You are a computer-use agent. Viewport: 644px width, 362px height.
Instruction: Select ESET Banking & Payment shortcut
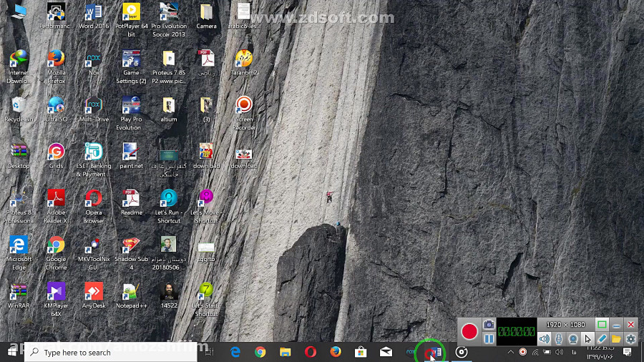pyautogui.click(x=94, y=160)
